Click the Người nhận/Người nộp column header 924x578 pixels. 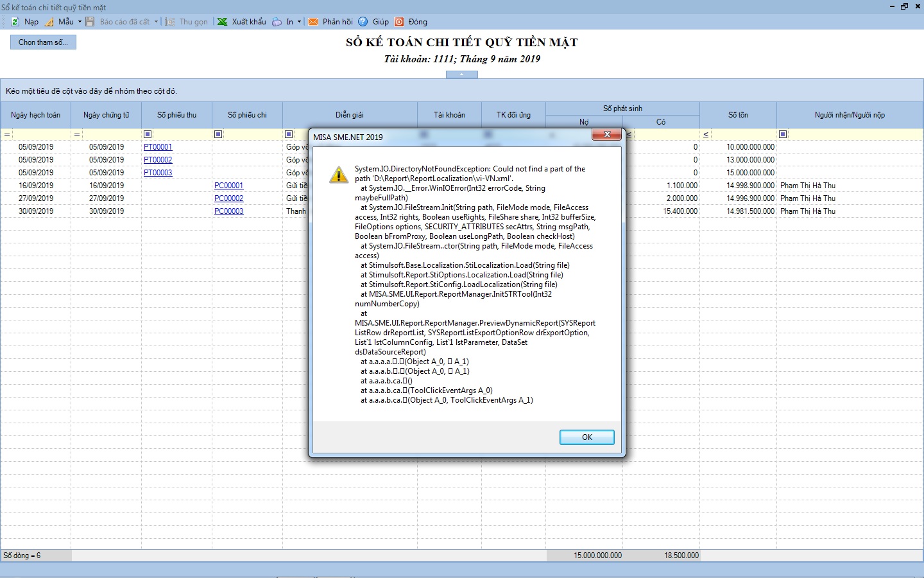click(850, 115)
